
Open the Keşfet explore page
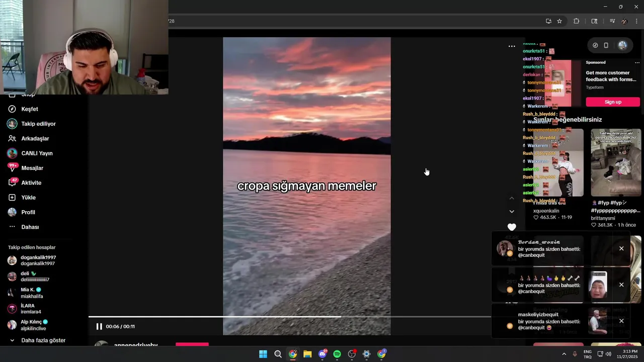30,109
